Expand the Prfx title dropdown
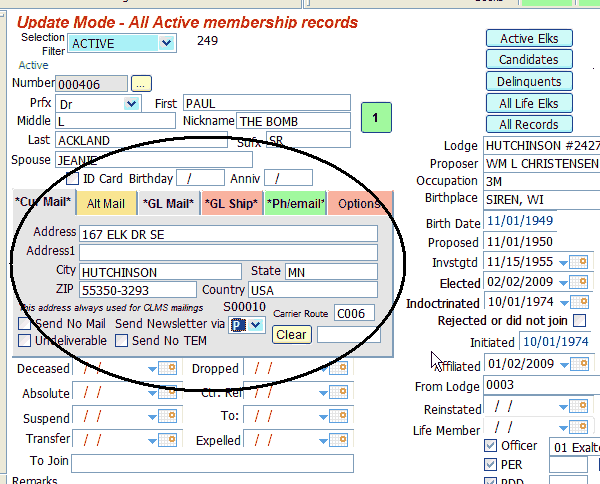The width and height of the screenshot is (600, 484). pyautogui.click(x=131, y=103)
